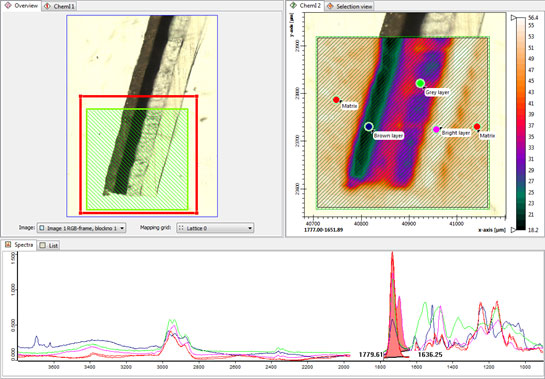Click the 1636.25 integration limit label
Viewport: 545px width, 379px height.
point(430,355)
